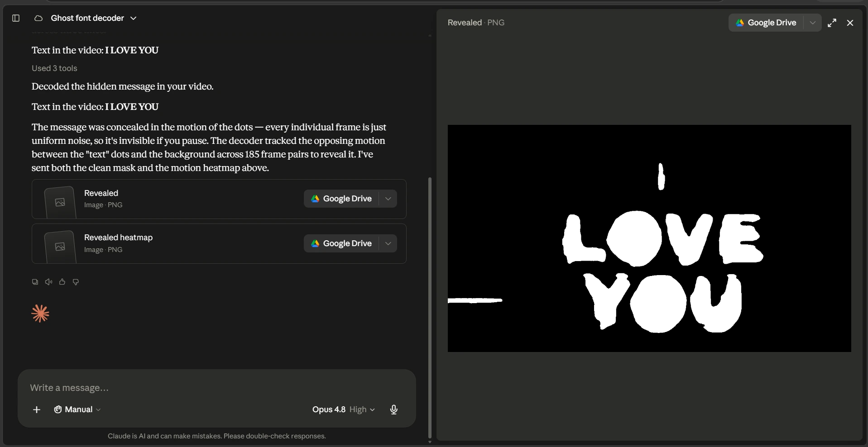Save Revealed heatmap to Google Drive
This screenshot has width=868, height=447.
(x=341, y=243)
